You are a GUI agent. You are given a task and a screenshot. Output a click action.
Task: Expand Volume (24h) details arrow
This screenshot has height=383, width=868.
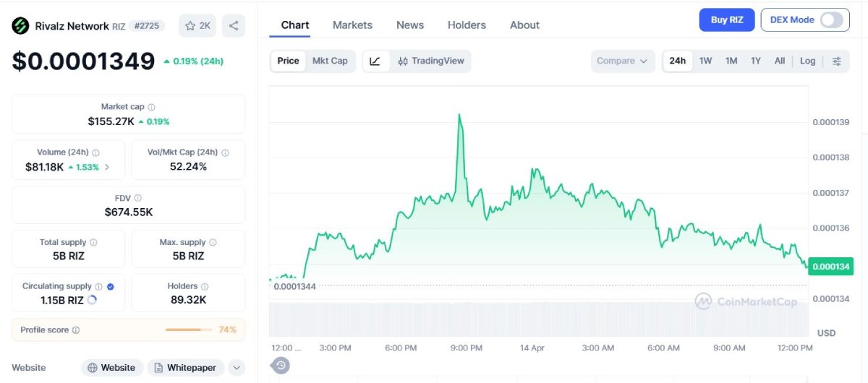pyautogui.click(x=107, y=167)
